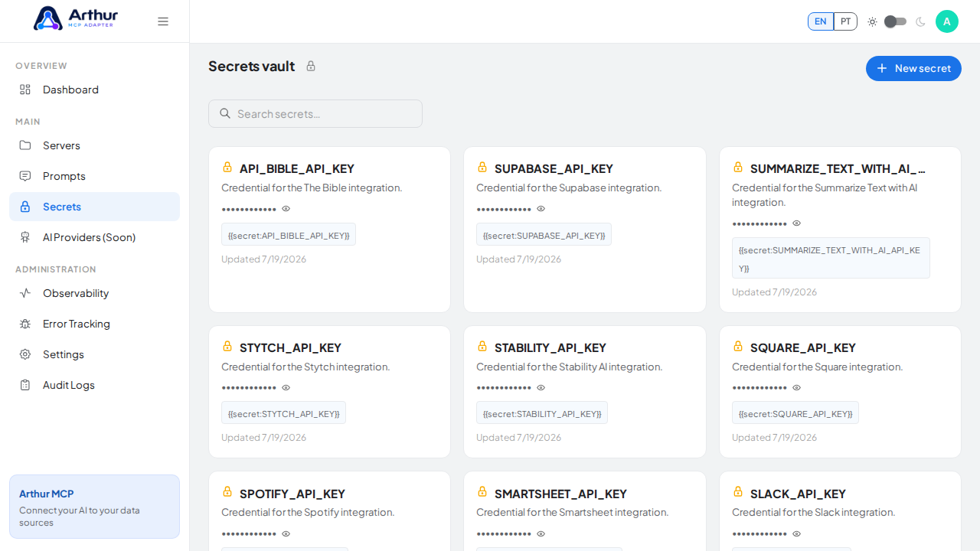
Task: Copy the {{secret:API_BIBLE_API_KEY}} reference
Action: pyautogui.click(x=289, y=234)
